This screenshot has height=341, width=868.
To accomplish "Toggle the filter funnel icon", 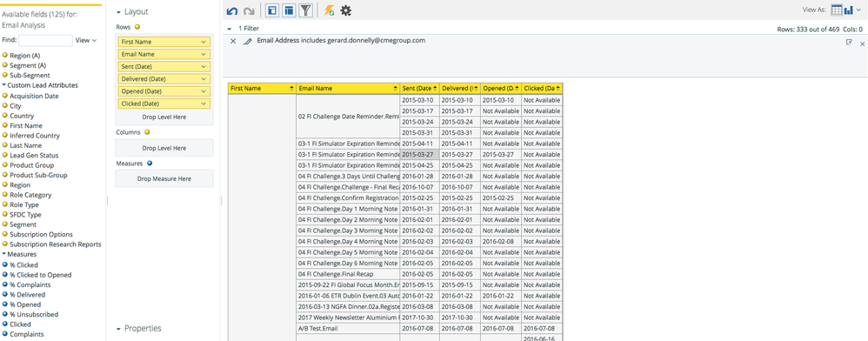I will coord(305,10).
